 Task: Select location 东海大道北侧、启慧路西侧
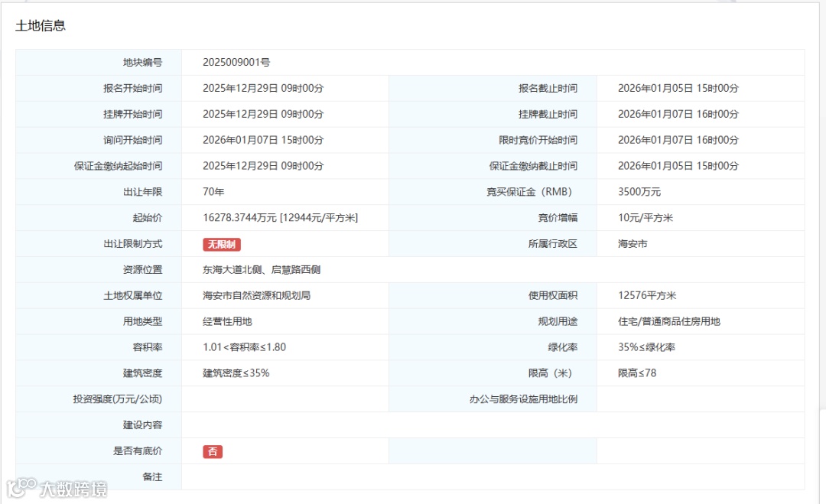coord(262,270)
